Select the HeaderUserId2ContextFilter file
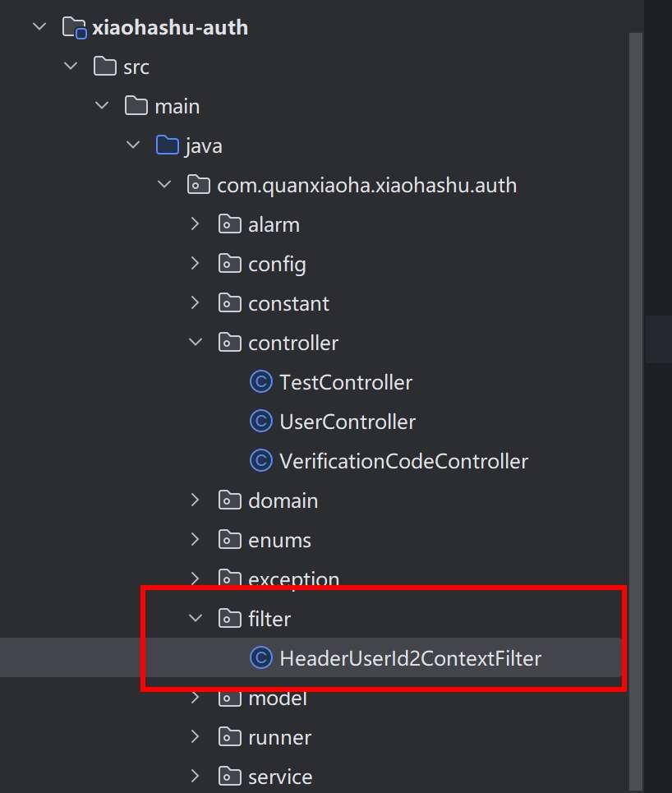This screenshot has height=793, width=672. point(410,658)
